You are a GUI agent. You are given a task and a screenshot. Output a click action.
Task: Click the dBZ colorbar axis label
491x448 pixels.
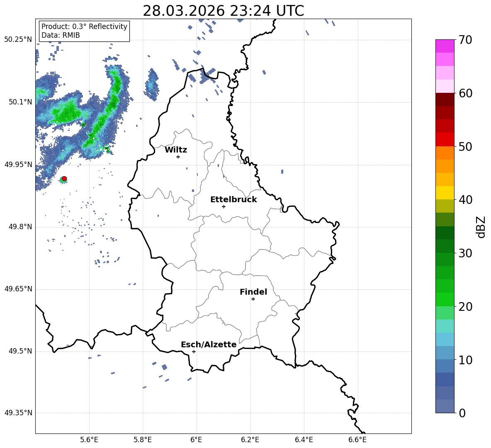(x=481, y=227)
